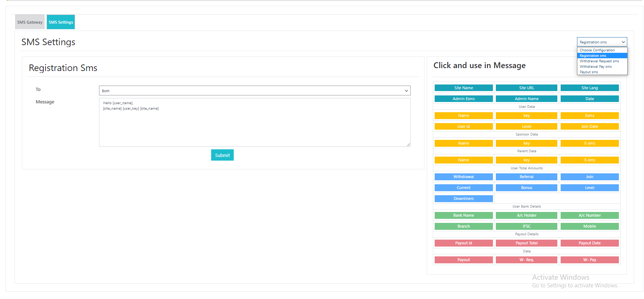Choose Withdrawal Request sms from list
The image size is (644, 299).
click(599, 61)
